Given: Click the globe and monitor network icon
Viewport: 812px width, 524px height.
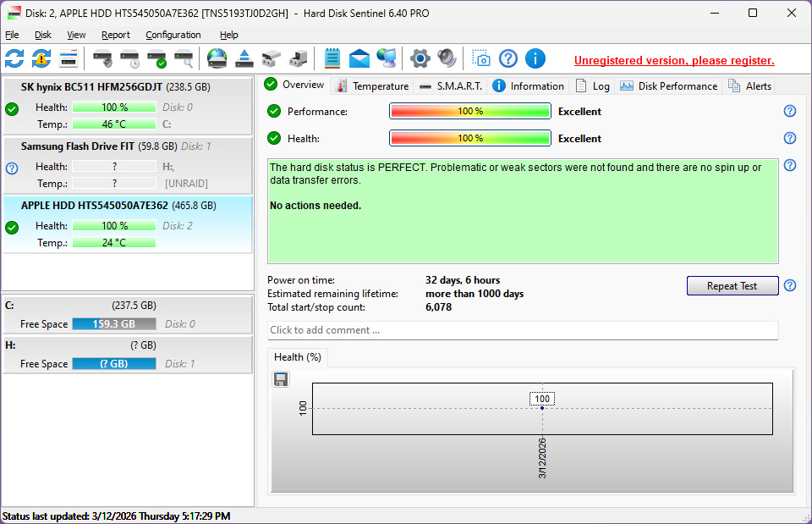Looking at the screenshot, I should (387, 58).
